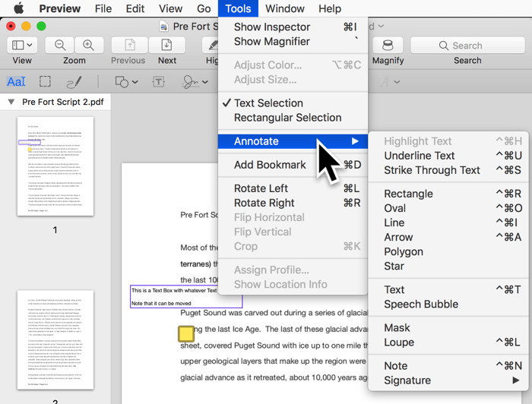532x404 pixels.
Task: Choose Rotate Right
Action: [x=293, y=203]
